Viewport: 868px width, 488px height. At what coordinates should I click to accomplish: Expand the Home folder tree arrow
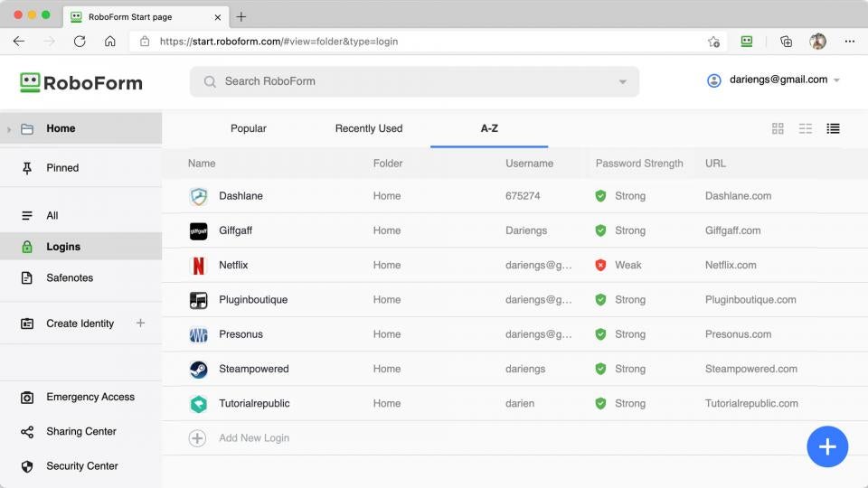click(x=9, y=129)
